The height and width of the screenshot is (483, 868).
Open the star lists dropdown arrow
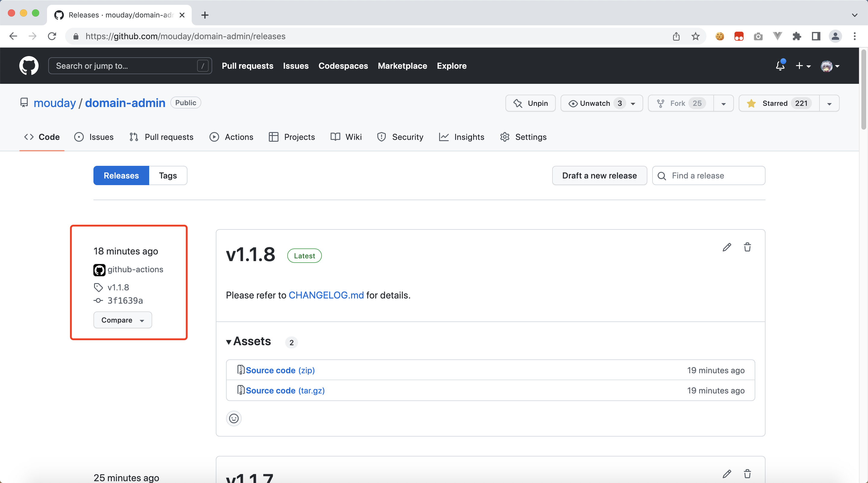(829, 103)
